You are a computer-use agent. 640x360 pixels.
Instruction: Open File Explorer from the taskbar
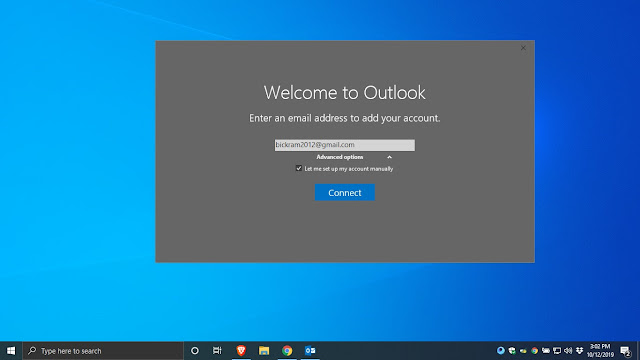tap(264, 351)
